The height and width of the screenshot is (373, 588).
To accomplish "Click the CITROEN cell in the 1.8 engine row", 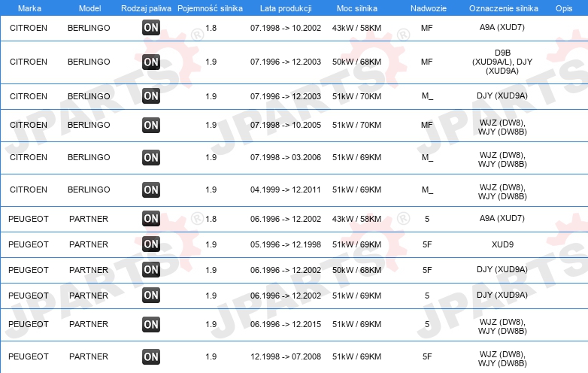I will (x=29, y=28).
